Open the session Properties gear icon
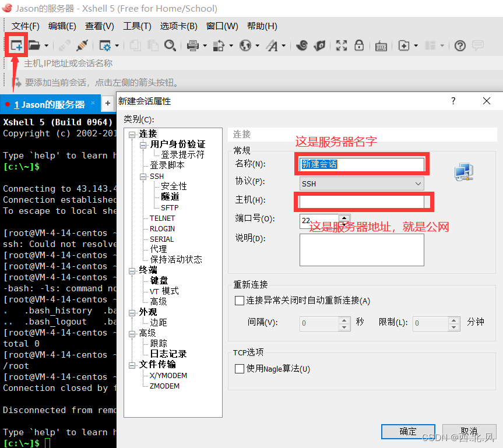The width and height of the screenshot is (503, 448). coord(105,45)
